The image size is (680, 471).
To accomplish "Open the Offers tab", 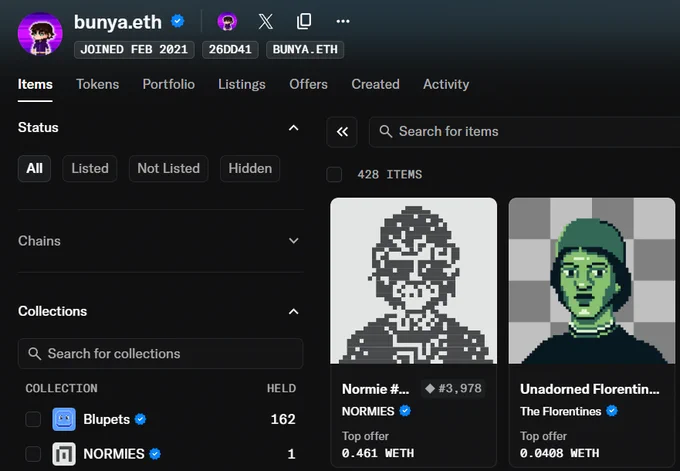I will [x=308, y=84].
